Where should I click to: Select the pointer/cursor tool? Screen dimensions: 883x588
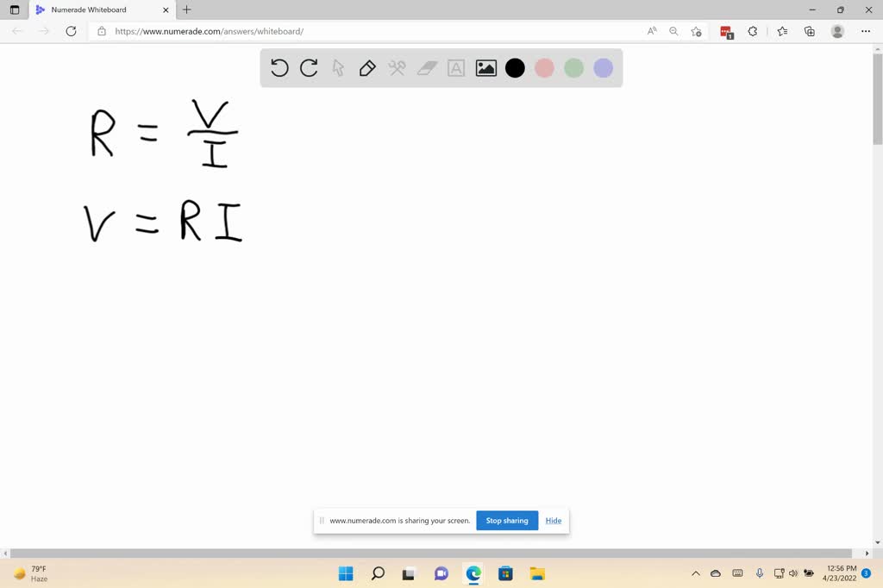click(x=338, y=68)
